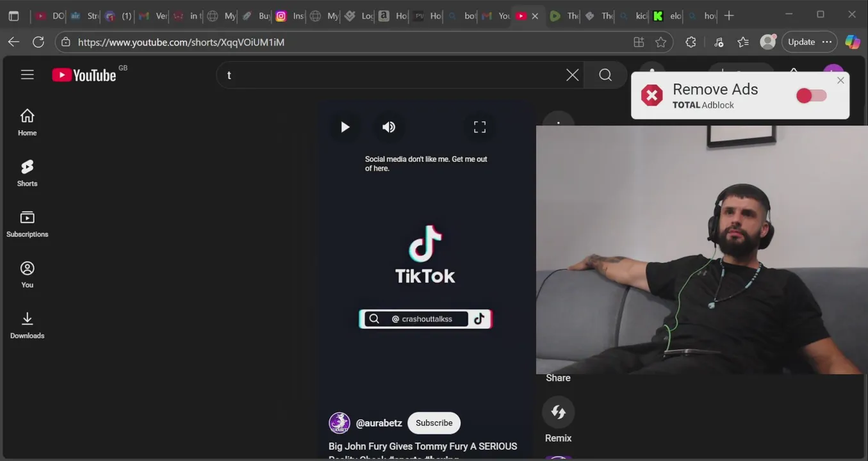
Task: Enter fullscreen on the Shorts player
Action: tap(480, 127)
